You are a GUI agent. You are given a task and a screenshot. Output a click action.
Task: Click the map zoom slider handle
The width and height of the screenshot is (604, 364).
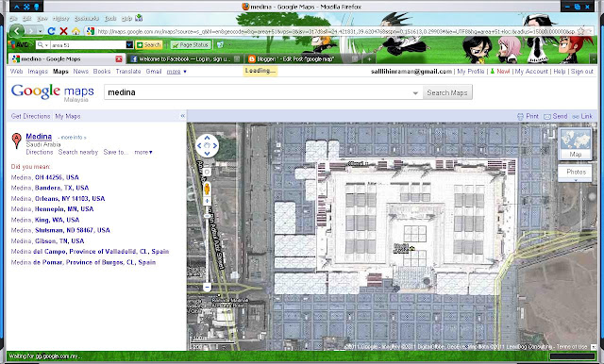point(207,216)
